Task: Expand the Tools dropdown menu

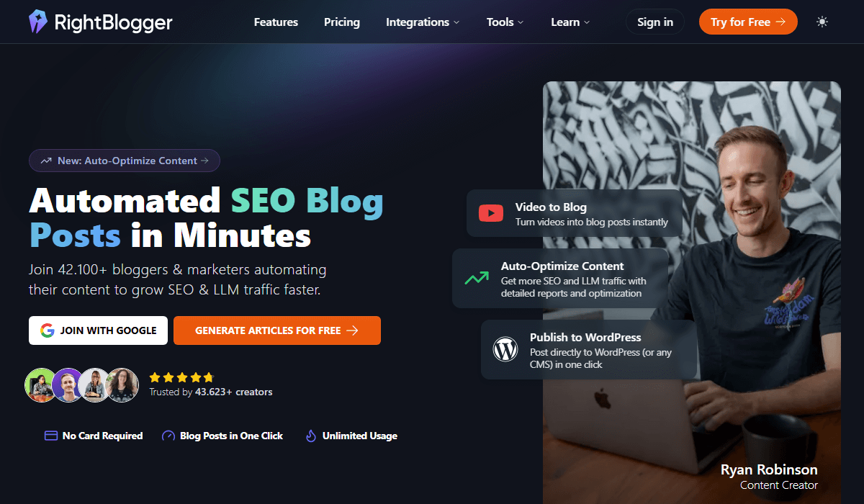Action: coord(505,22)
